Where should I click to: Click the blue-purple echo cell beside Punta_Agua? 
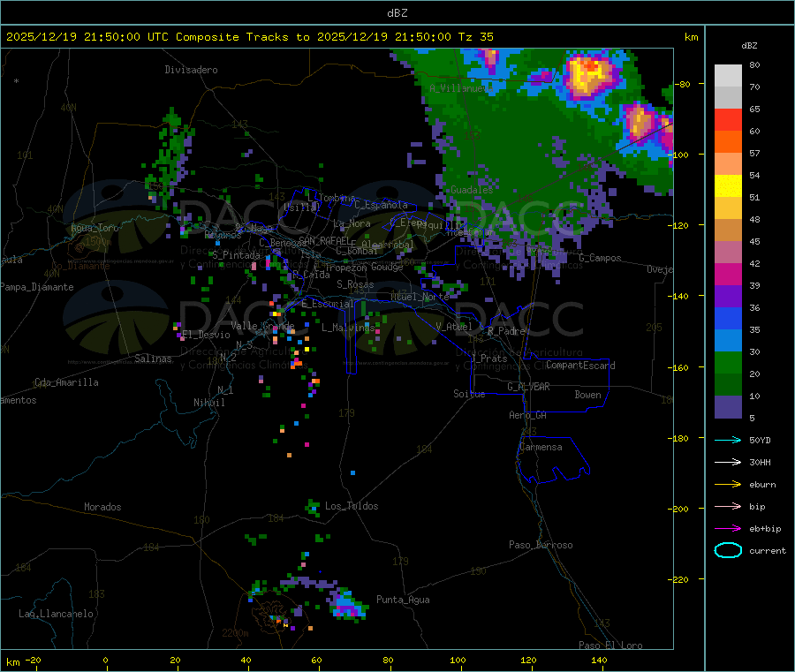[348, 605]
